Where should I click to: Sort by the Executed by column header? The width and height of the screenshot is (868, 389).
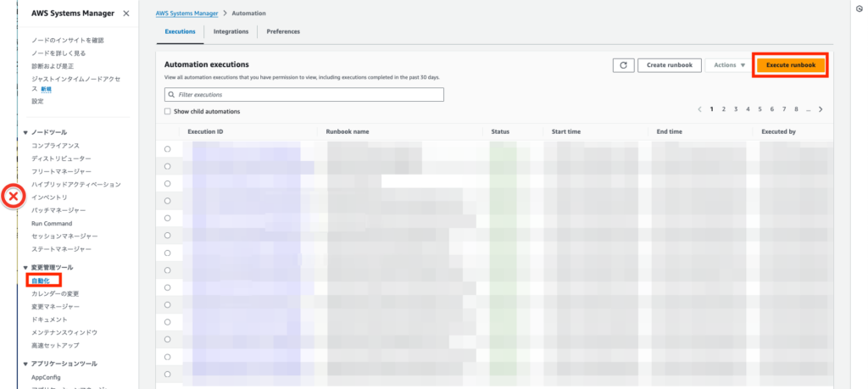(x=778, y=131)
